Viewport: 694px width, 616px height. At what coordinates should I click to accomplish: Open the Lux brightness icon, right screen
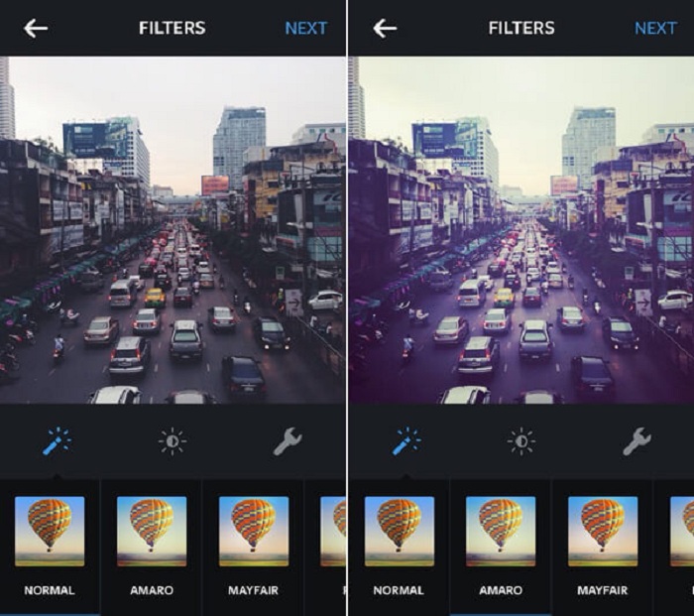point(521,441)
